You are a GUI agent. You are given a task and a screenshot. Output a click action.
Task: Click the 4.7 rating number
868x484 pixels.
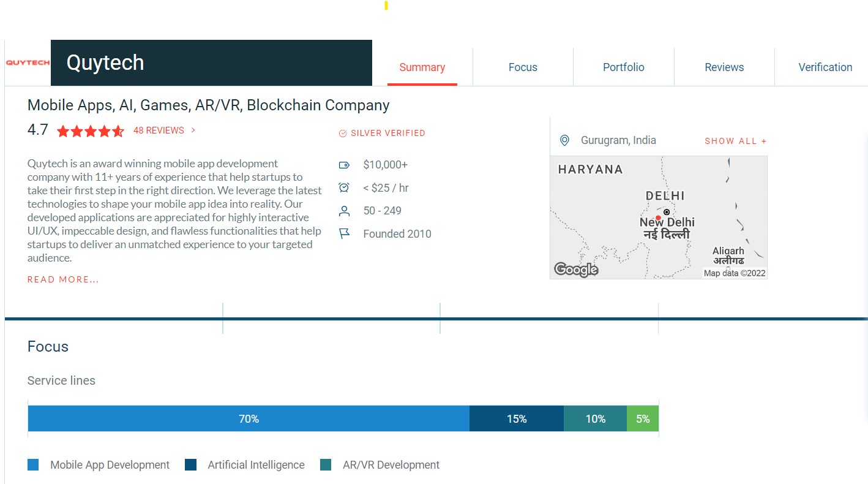(38, 130)
